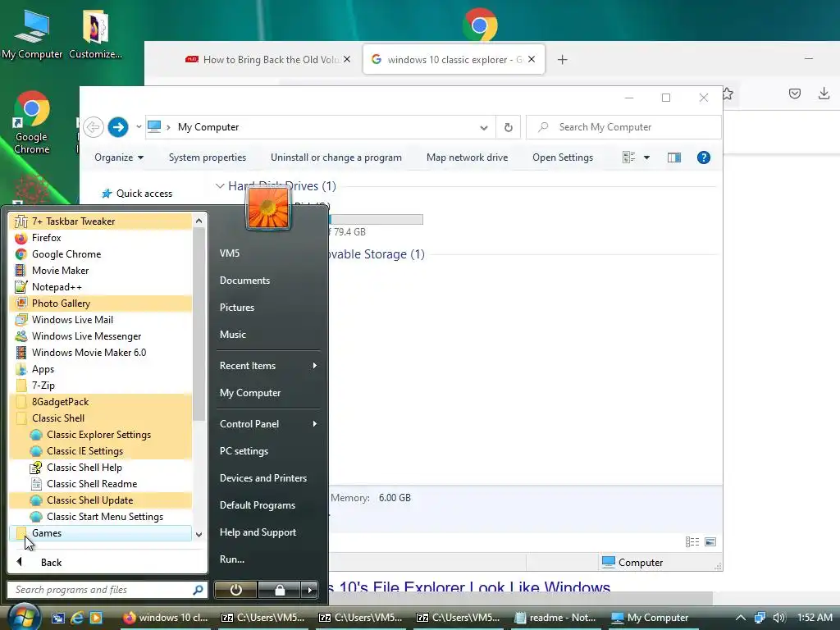Click Uninstall or change a program
This screenshot has width=840, height=630.
[336, 157]
